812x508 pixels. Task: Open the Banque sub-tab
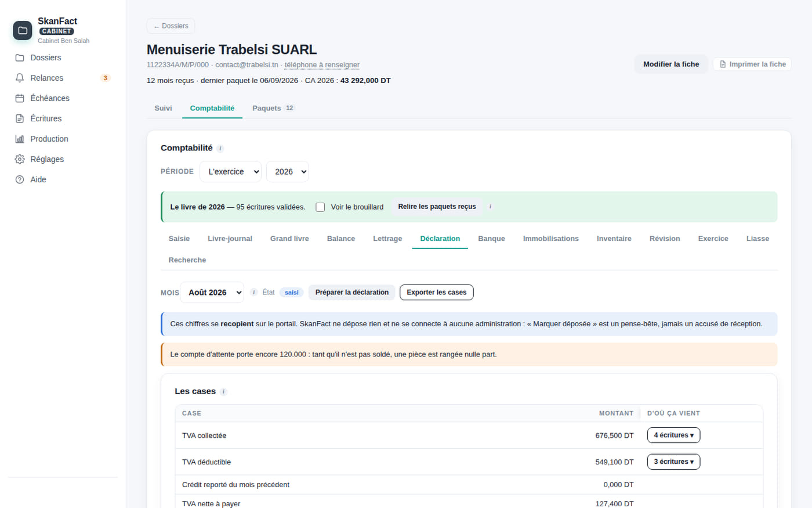pos(492,239)
